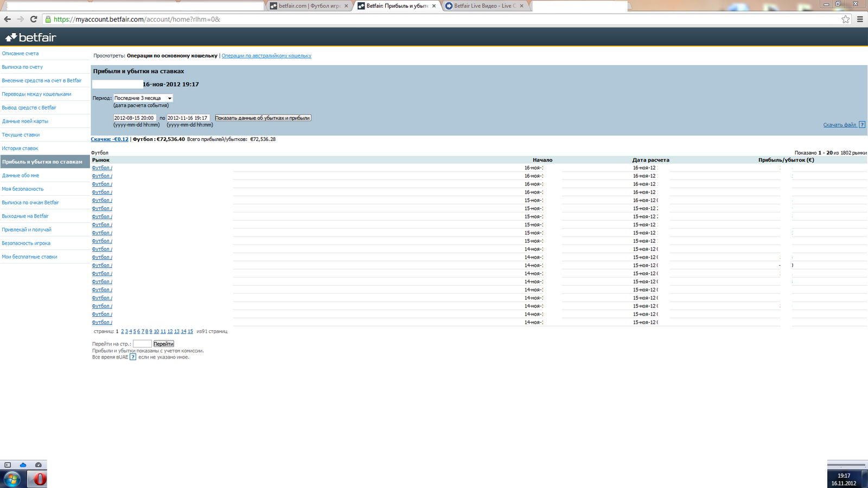Click the Прибыль/убыток (€) column header

786,160
